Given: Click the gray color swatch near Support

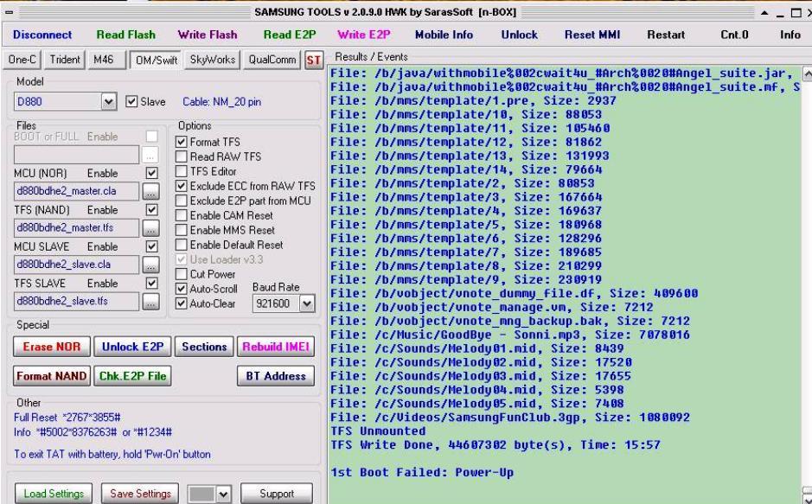Looking at the screenshot, I should point(201,494).
